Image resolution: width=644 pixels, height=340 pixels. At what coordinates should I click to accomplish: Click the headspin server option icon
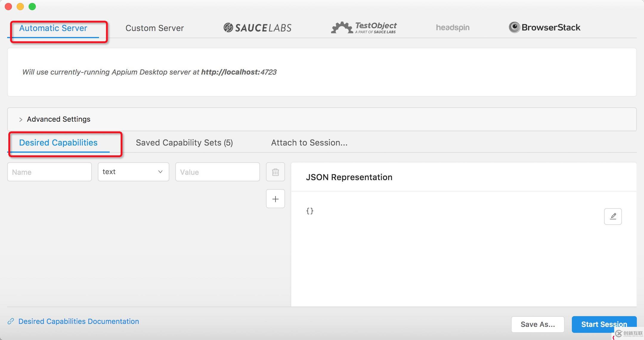click(452, 27)
